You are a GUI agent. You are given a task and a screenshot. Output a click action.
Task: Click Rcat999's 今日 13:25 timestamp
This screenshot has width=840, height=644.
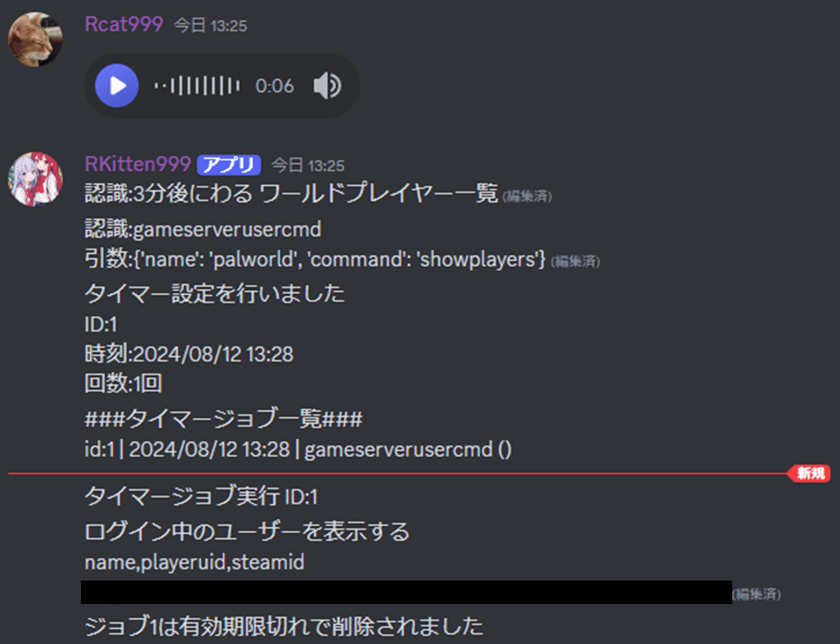pyautogui.click(x=210, y=26)
